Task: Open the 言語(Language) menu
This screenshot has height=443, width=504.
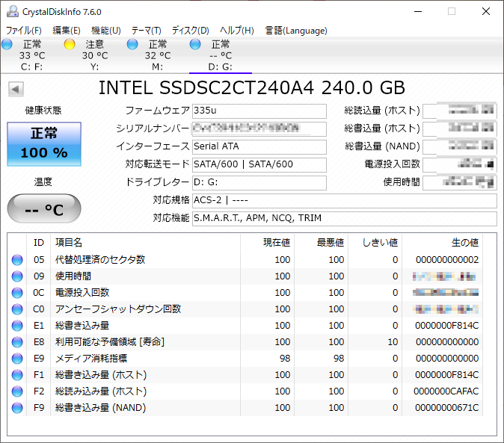Action: pyautogui.click(x=296, y=31)
